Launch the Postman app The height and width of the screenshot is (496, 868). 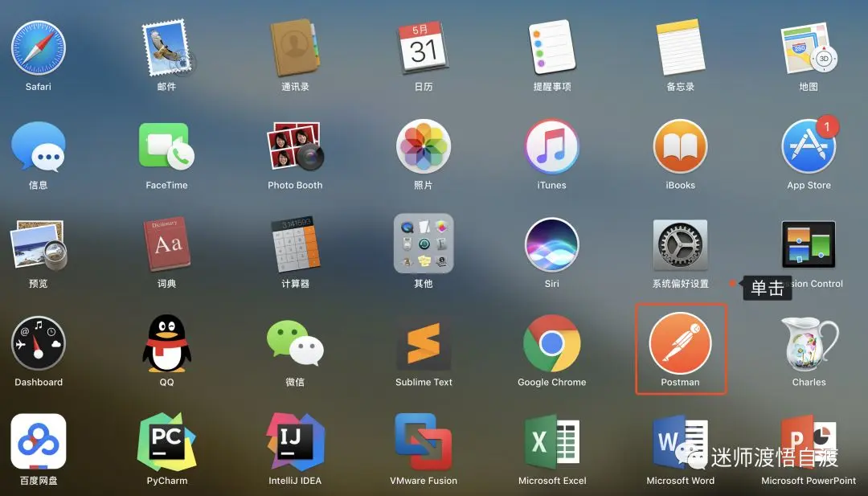coord(681,342)
